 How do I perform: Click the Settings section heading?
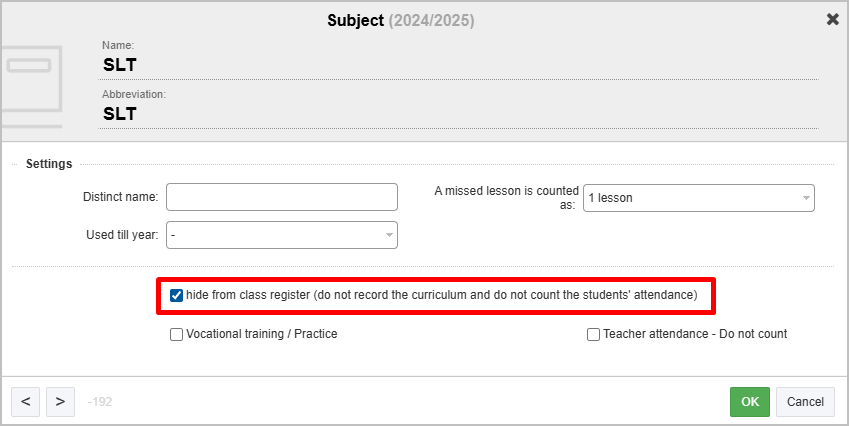click(49, 164)
